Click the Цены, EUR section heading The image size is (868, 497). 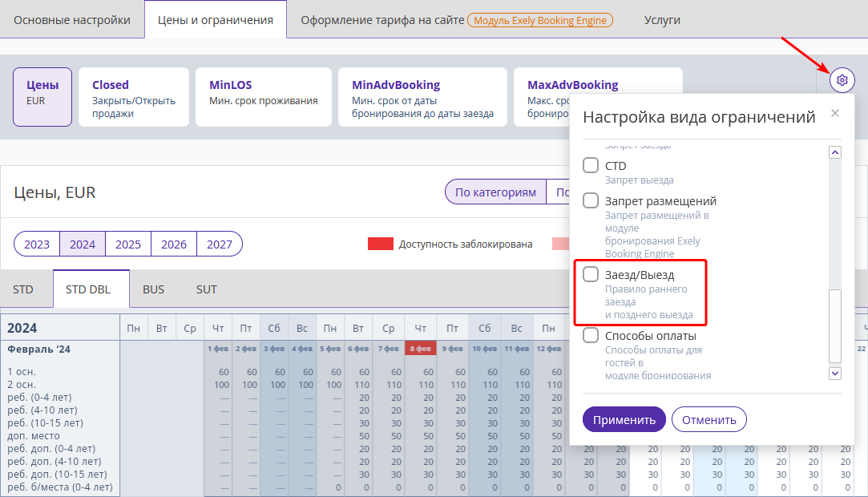pyautogui.click(x=55, y=192)
